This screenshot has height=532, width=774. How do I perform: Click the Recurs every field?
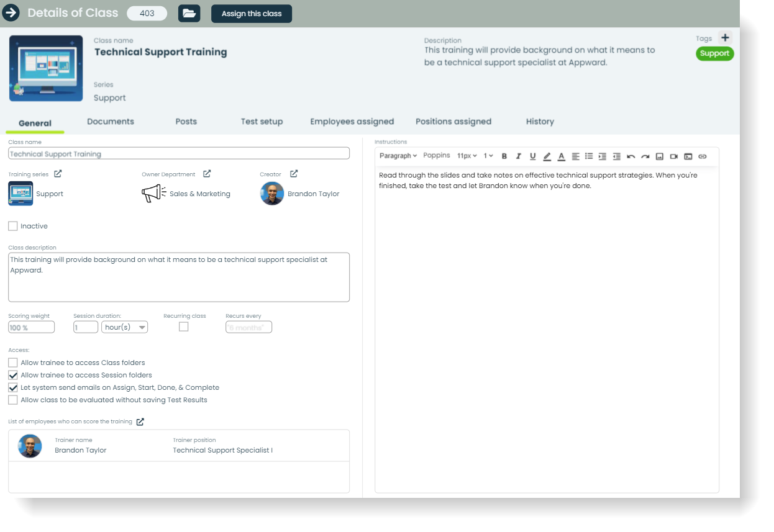248,327
